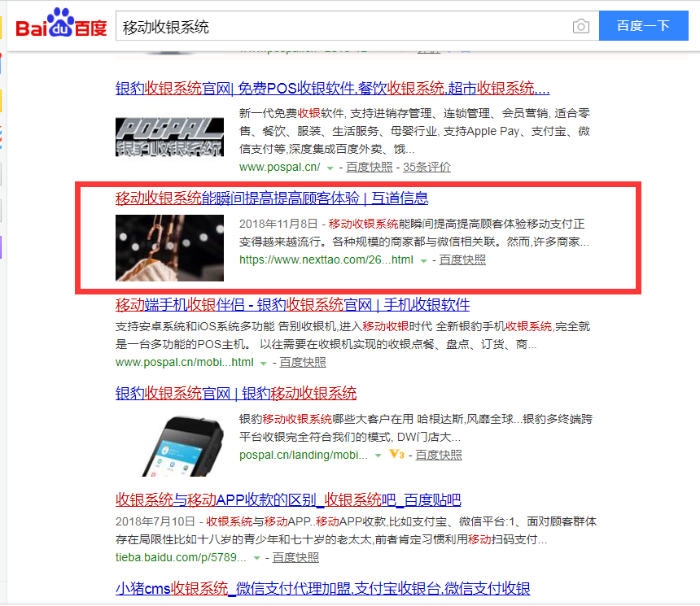Open 百度快照 for pospal.cn/mobi result
Image resolution: width=700 pixels, height=606 pixels.
tap(303, 363)
